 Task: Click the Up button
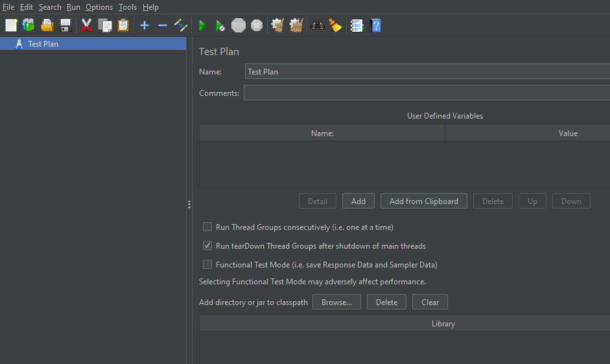[532, 201]
